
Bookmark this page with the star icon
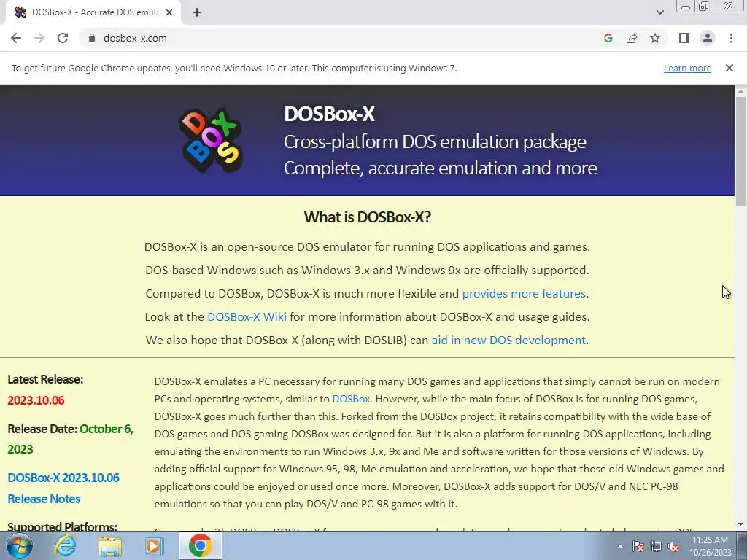[x=655, y=38]
